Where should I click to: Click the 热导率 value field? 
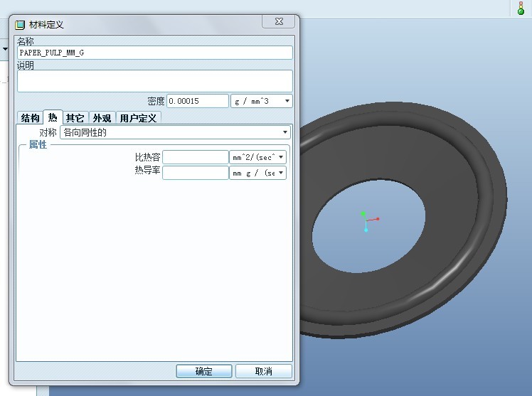[x=196, y=173]
